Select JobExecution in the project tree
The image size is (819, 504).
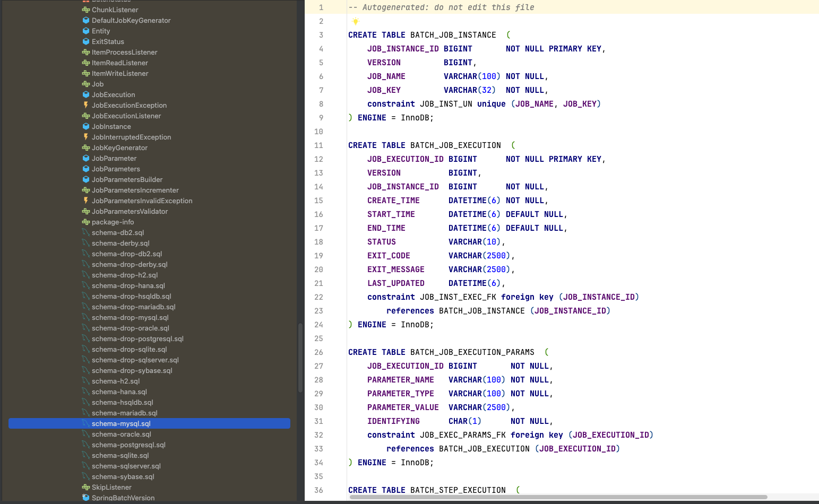point(114,94)
